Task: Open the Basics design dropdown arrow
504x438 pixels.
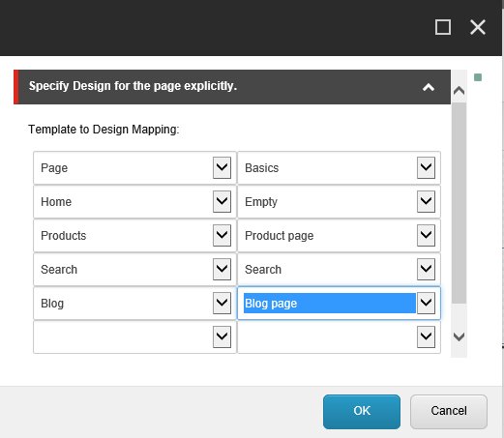Action: (x=426, y=167)
